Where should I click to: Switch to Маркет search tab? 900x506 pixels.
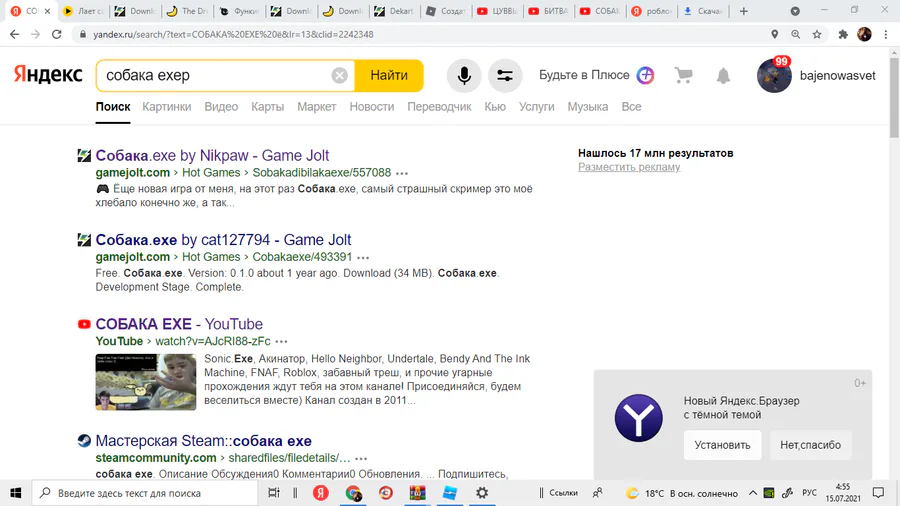[316, 107]
